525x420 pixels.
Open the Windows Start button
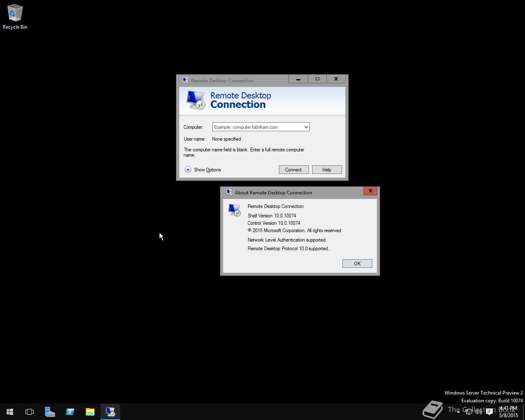10,411
